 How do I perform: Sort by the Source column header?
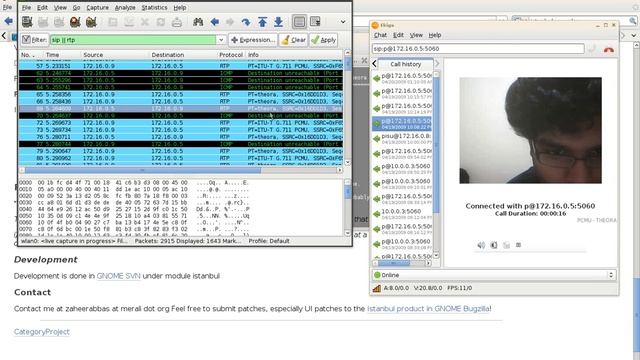pos(115,55)
